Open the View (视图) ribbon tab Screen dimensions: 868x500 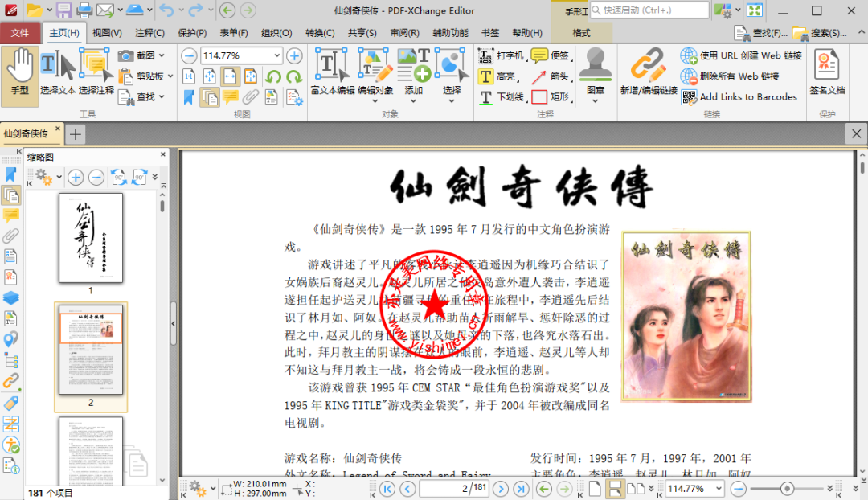(107, 33)
